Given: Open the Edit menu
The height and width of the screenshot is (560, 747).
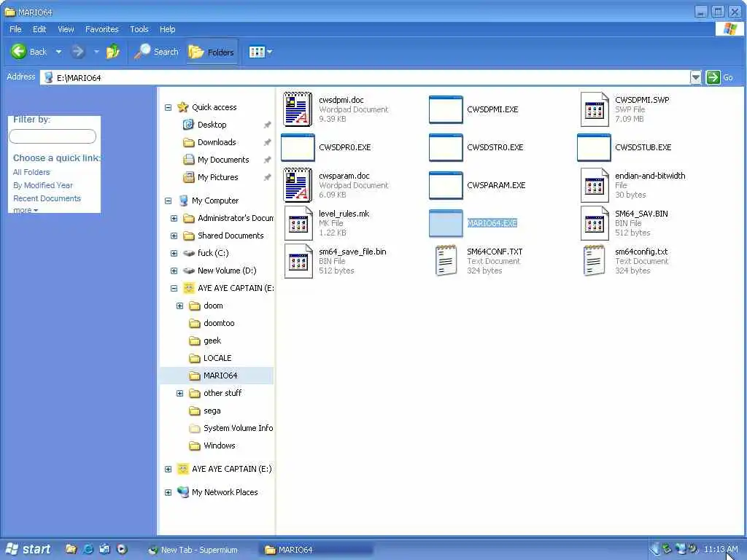Looking at the screenshot, I should pos(39,29).
